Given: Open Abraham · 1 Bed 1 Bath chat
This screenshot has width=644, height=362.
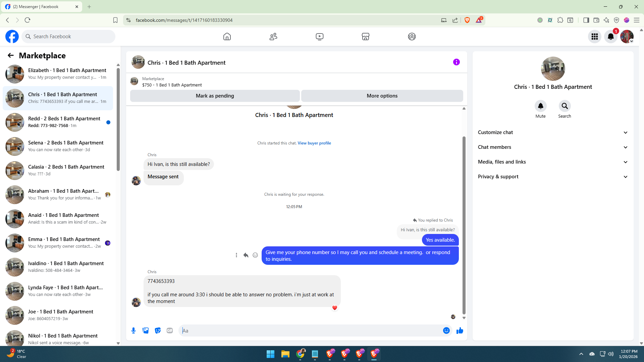Looking at the screenshot, I should tap(58, 195).
